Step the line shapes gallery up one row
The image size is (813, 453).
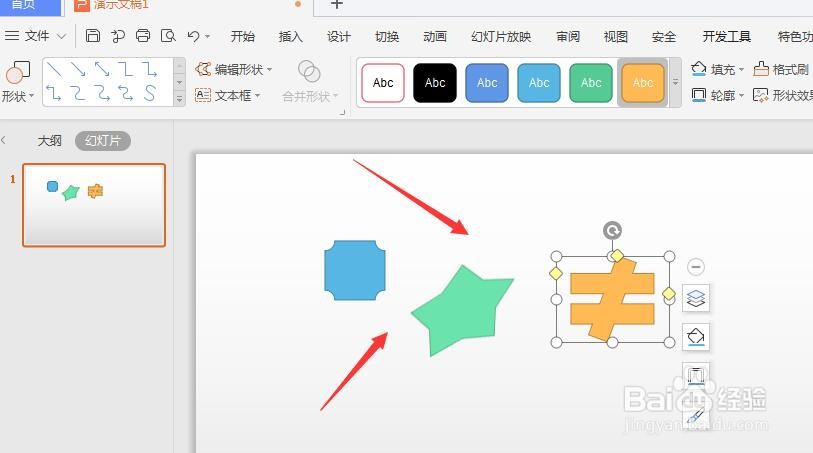pyautogui.click(x=179, y=66)
